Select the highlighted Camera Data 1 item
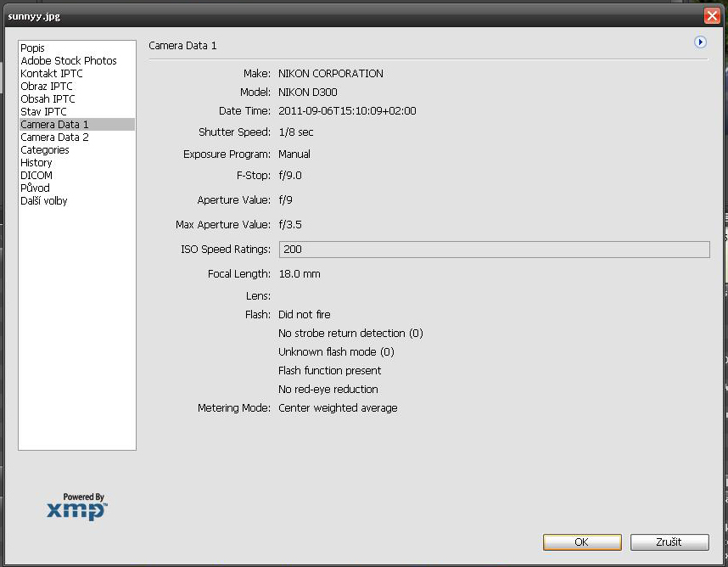Screen dimensions: 728x567 coord(54,125)
